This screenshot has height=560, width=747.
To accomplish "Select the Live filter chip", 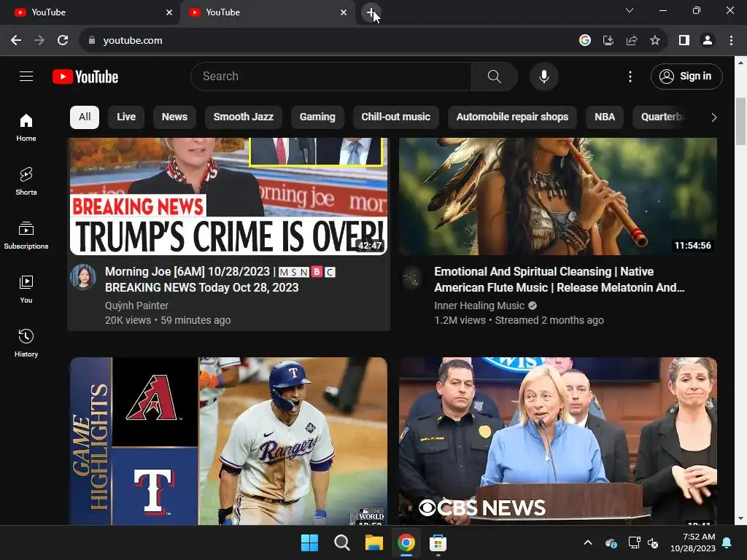I will coord(126,117).
